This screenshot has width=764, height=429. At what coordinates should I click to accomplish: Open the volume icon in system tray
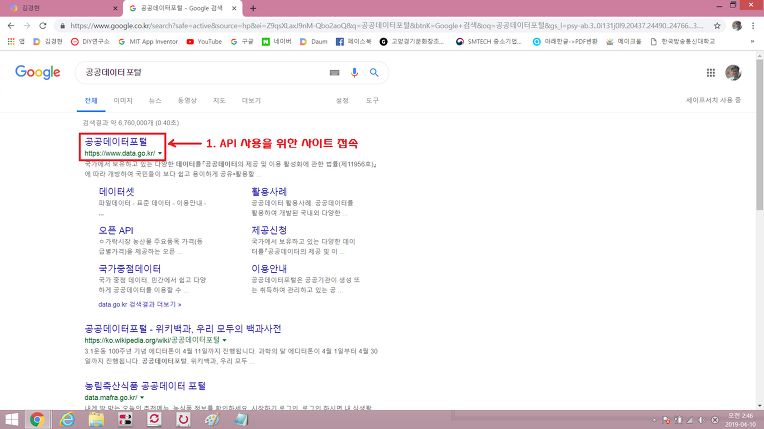pos(702,420)
